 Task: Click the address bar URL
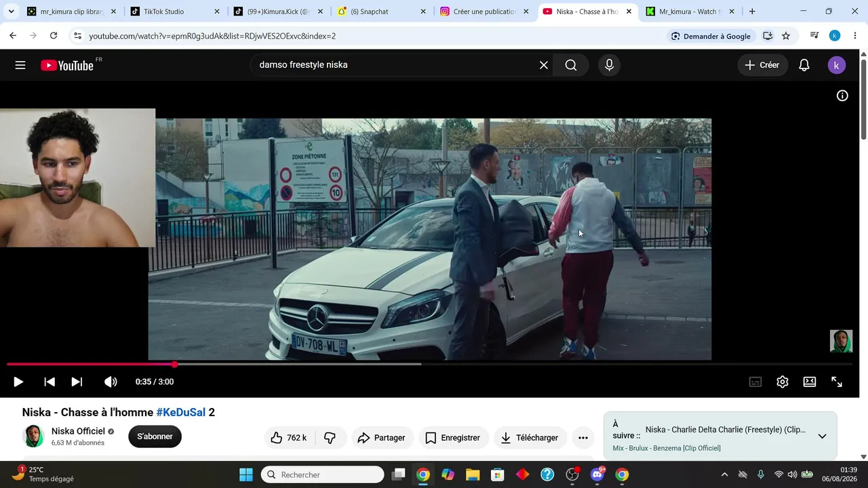click(x=212, y=36)
